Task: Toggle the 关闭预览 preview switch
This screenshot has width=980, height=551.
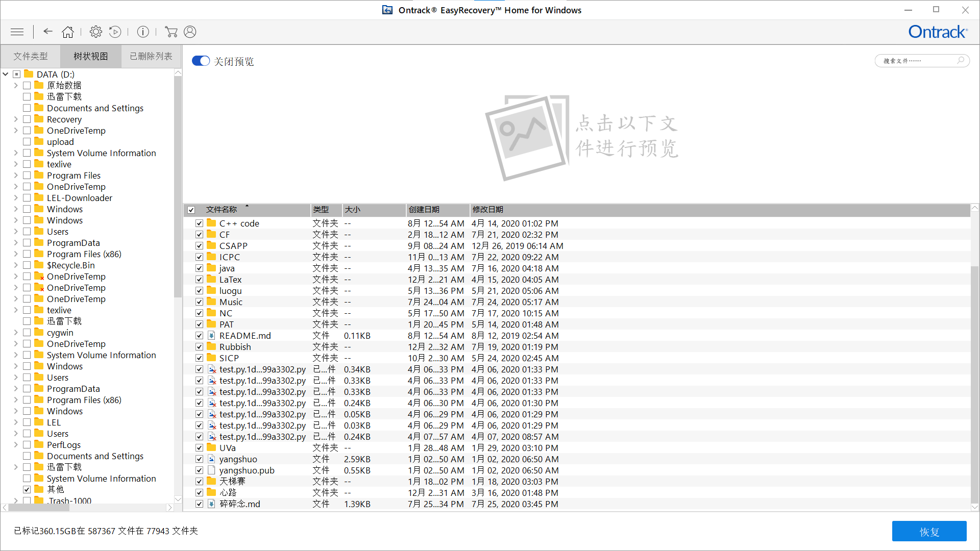Action: tap(201, 61)
